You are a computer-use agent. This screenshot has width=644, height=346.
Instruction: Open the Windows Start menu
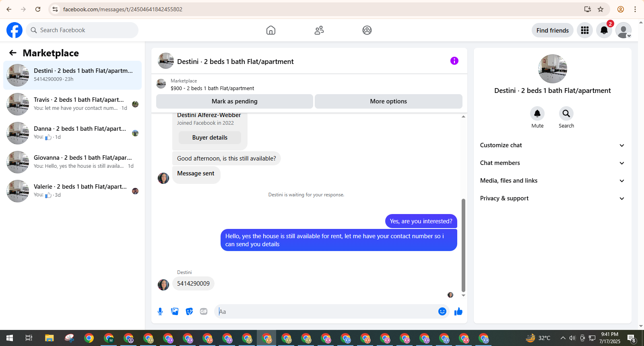pyautogui.click(x=10, y=338)
